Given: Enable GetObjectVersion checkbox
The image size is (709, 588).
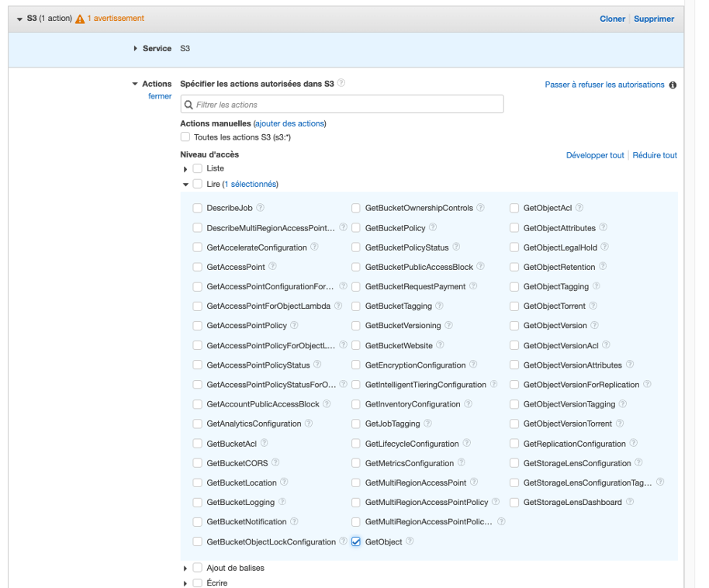Looking at the screenshot, I should pyautogui.click(x=514, y=326).
